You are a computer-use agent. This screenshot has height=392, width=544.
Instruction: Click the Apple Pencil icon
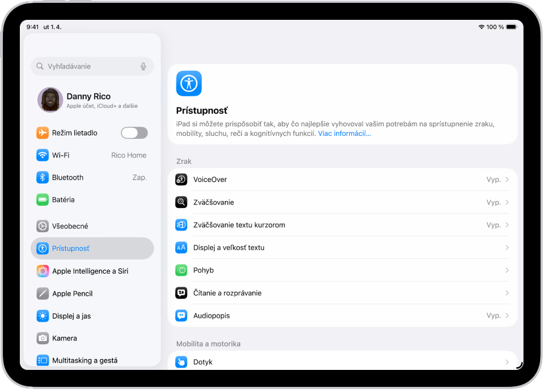(x=42, y=293)
